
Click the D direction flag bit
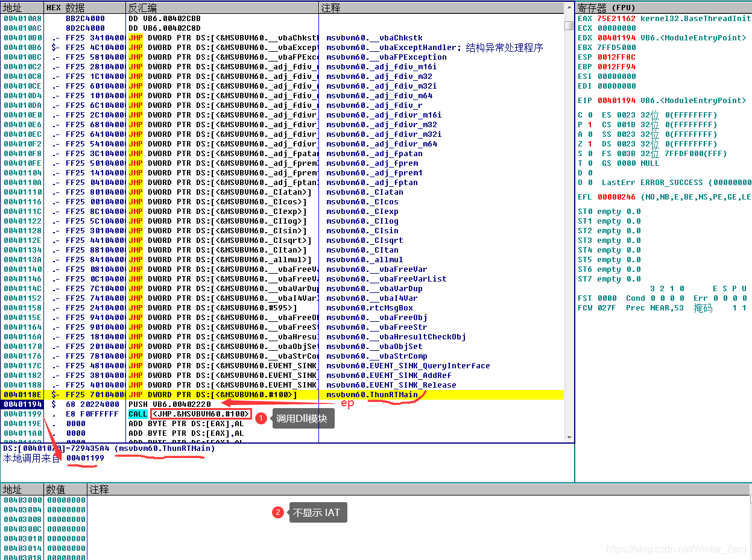[x=590, y=173]
